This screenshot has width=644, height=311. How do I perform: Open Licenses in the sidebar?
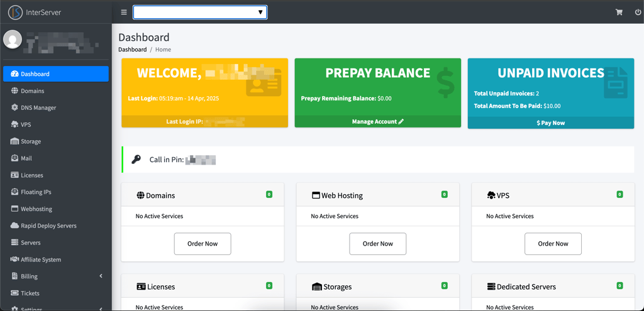coord(56,175)
